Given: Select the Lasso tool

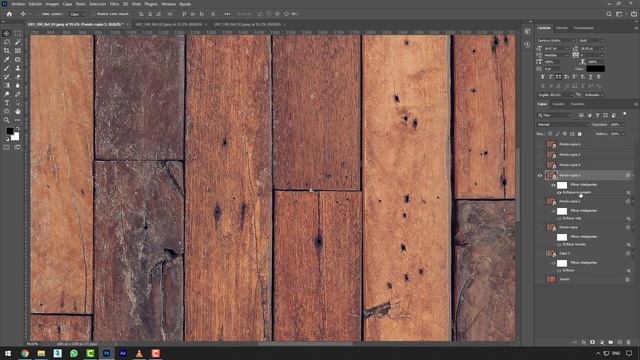Looking at the screenshot, I should click(x=7, y=42).
